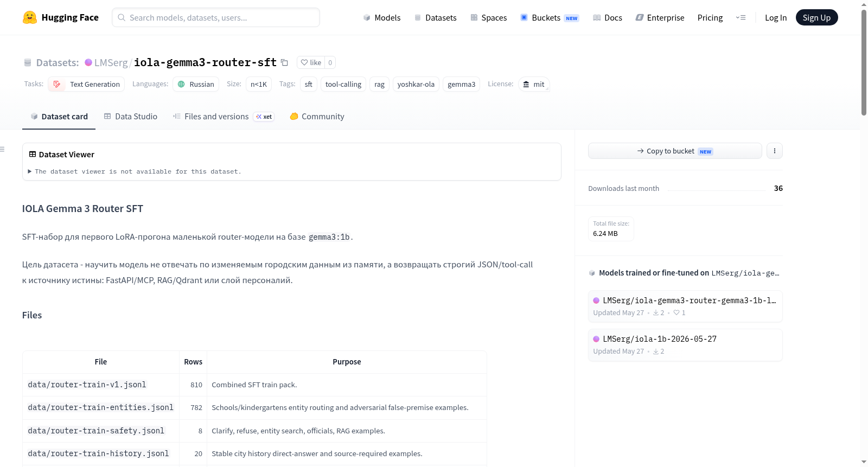Click the Log In link
This screenshot has width=868, height=467.
[776, 17]
